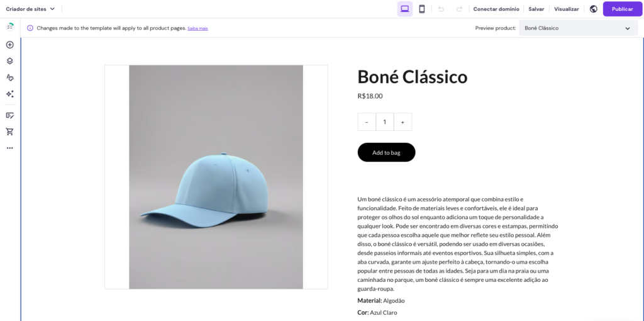Click Salvar in the top bar
The height and width of the screenshot is (321, 644).
[x=536, y=9]
